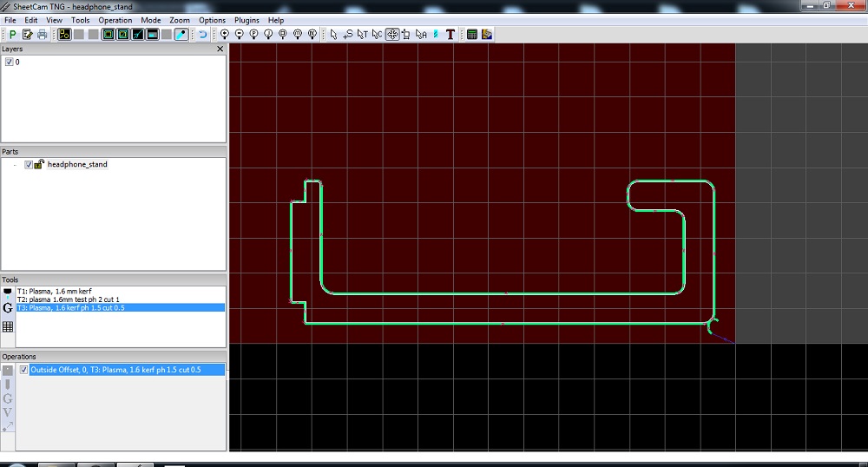This screenshot has width=868, height=467.
Task: Click the zoom to part magnifier (P)
Action: pos(253,35)
